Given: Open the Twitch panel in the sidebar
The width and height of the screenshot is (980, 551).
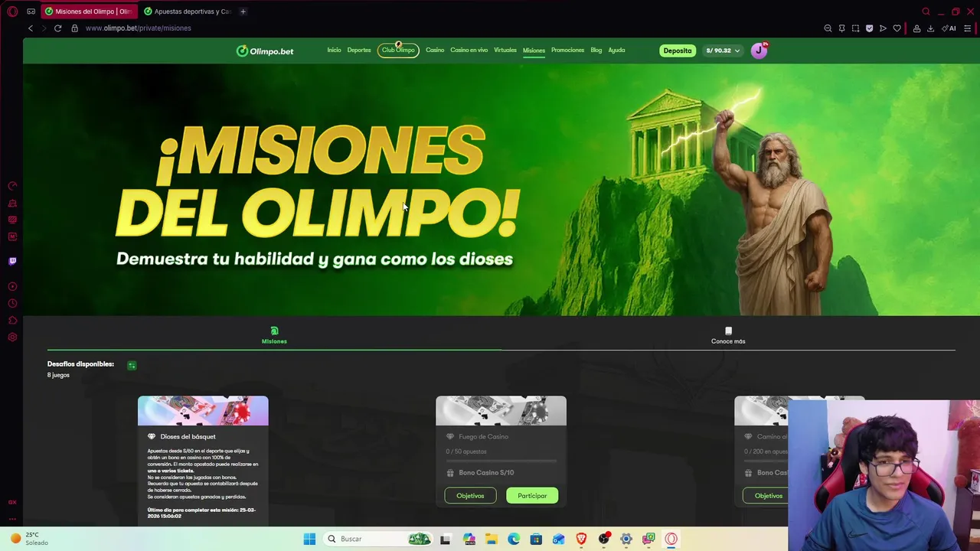Looking at the screenshot, I should pyautogui.click(x=12, y=261).
